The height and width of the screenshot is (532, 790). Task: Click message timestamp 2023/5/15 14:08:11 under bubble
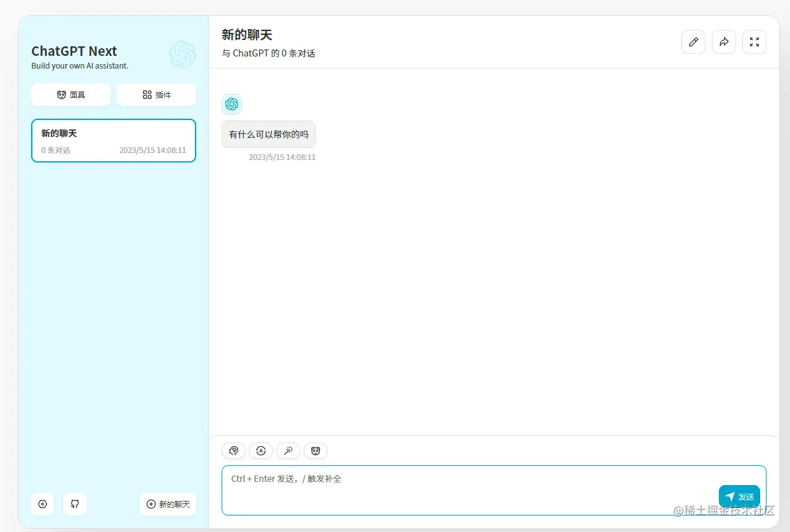tap(282, 157)
